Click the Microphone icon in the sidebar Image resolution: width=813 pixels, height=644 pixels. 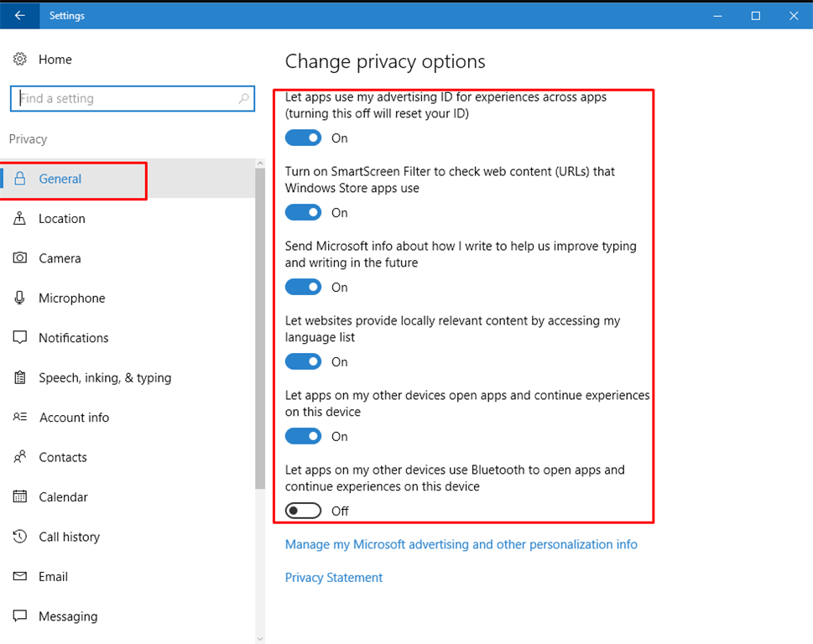[x=20, y=299]
